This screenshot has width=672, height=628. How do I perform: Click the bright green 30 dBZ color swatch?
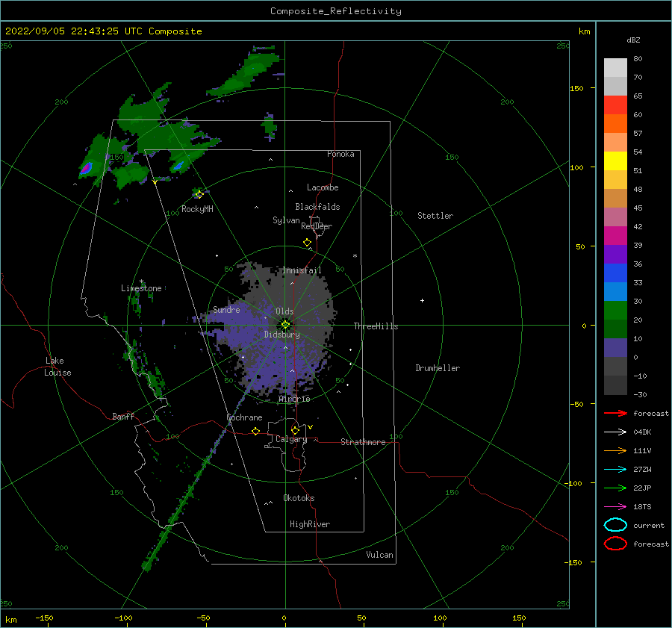point(615,310)
